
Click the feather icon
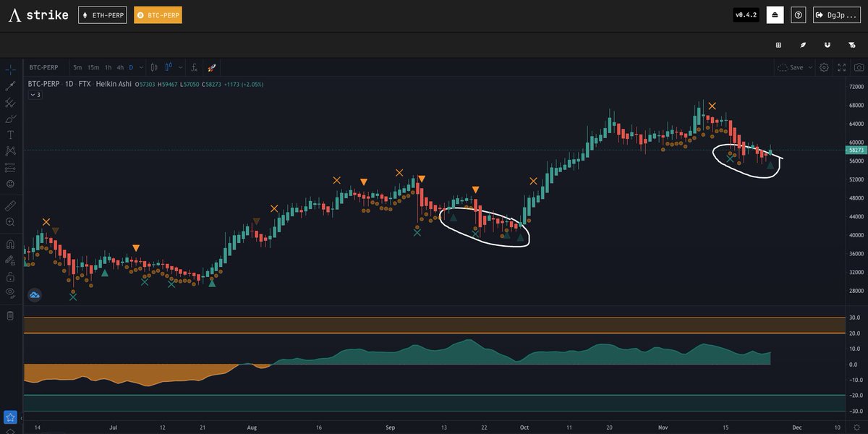pos(803,45)
